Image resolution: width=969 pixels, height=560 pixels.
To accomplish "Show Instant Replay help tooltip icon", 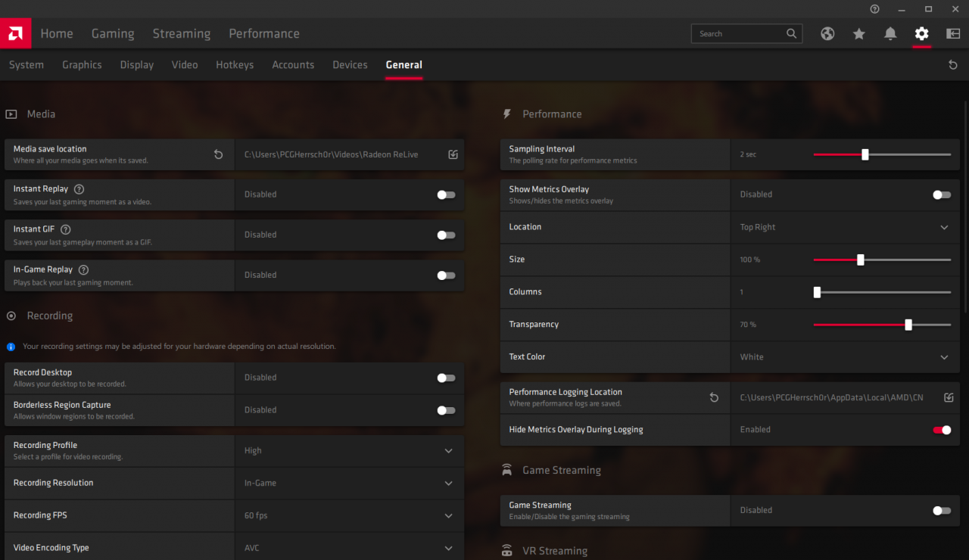I will point(79,189).
